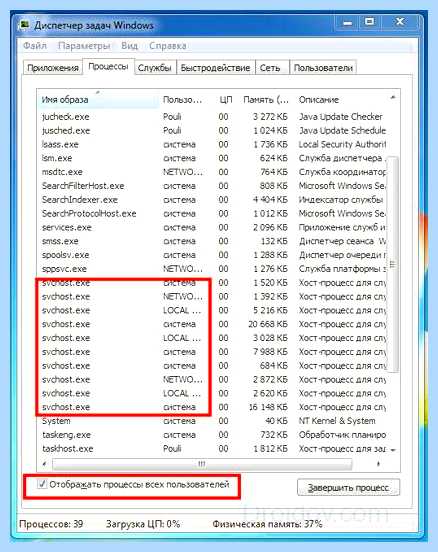Click the Task Manager title bar icon
The height and width of the screenshot is (552, 438).
[x=25, y=25]
